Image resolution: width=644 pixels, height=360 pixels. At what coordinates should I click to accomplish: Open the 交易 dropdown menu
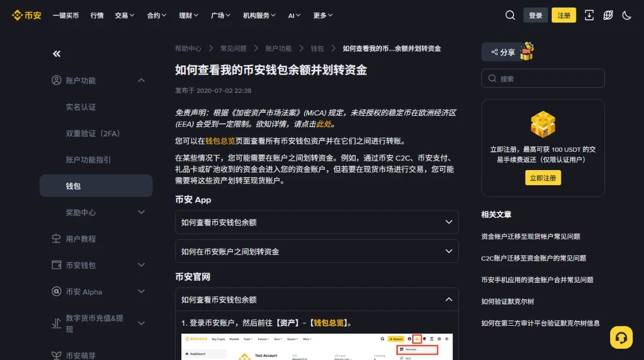[125, 16]
